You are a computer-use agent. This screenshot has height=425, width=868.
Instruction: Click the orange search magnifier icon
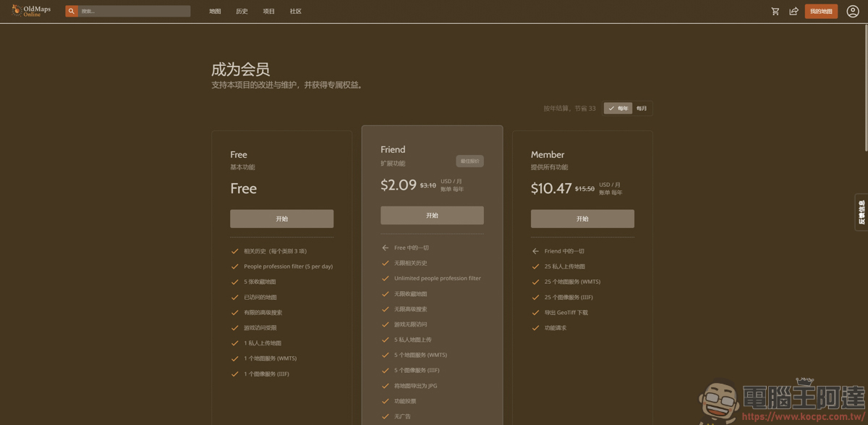tap(72, 12)
